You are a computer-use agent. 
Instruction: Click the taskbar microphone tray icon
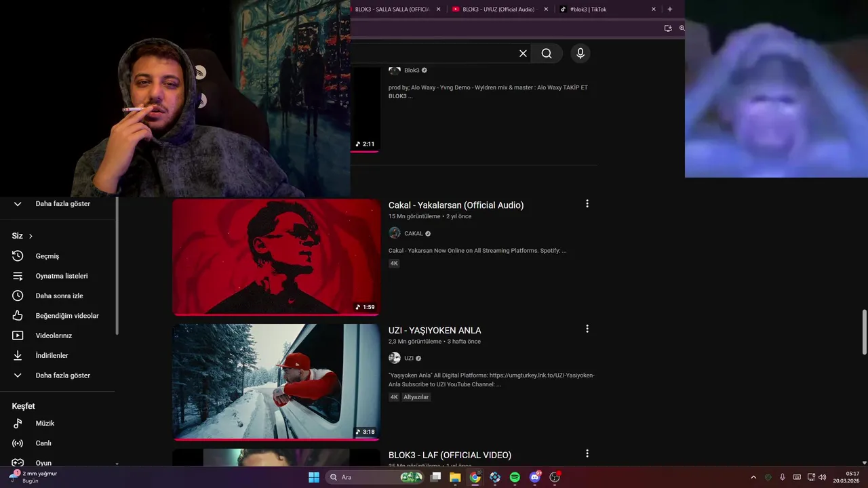(783, 477)
